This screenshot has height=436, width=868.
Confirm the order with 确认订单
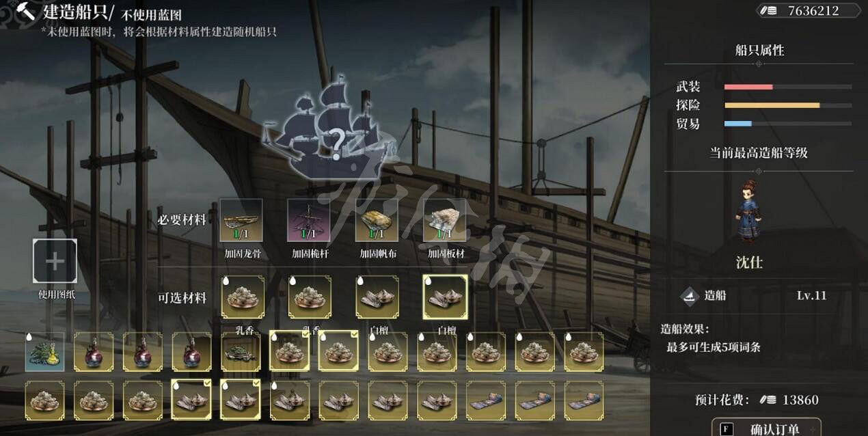[x=765, y=428]
